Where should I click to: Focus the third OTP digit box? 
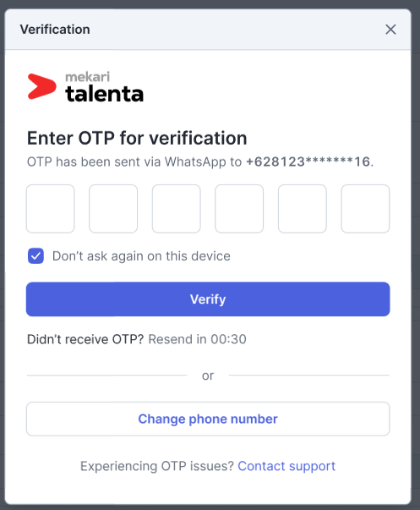coord(176,209)
